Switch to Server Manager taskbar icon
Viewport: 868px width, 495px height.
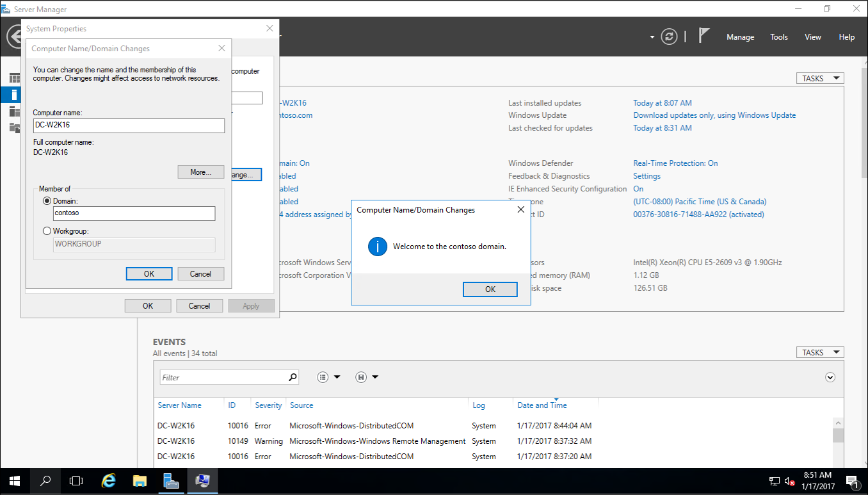point(171,480)
